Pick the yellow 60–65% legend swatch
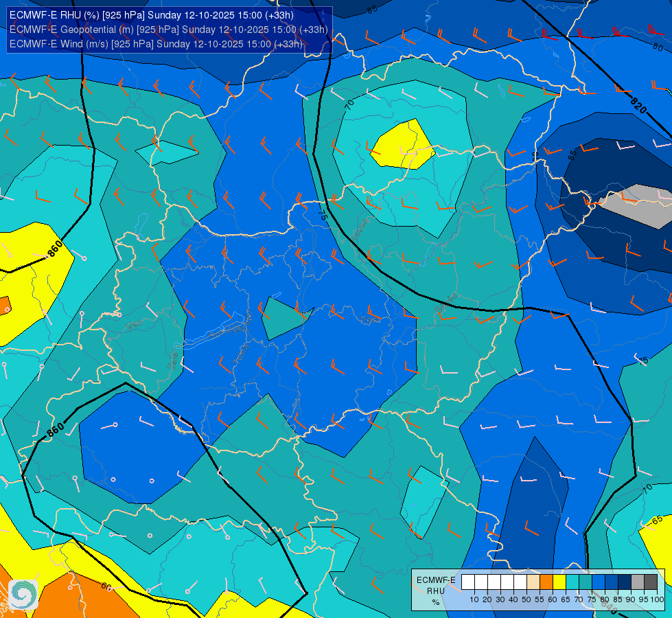This screenshot has width=672, height=618. pos(559,582)
